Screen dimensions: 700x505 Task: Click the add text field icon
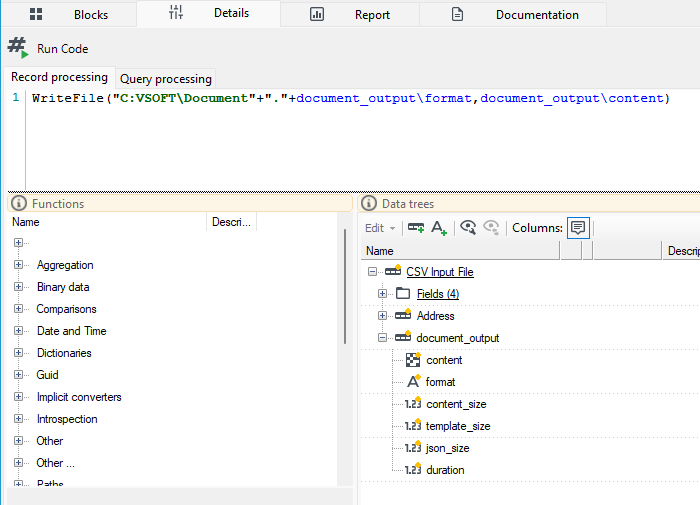[439, 228]
